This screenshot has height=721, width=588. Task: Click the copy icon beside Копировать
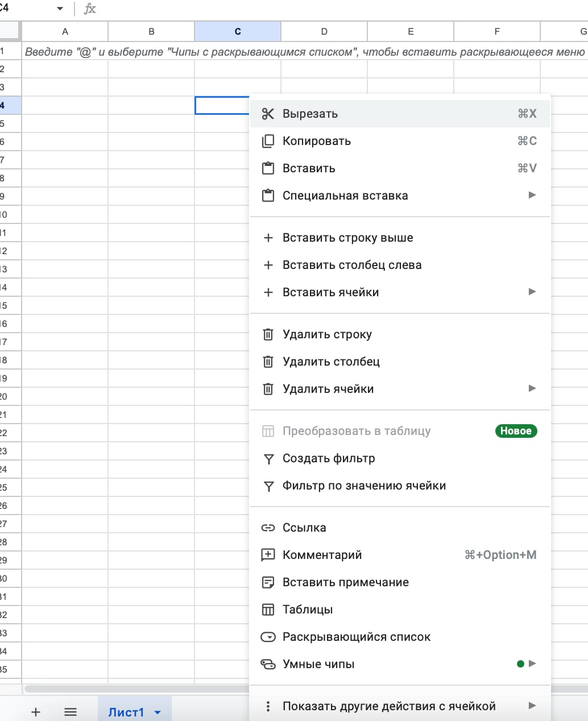click(x=268, y=141)
